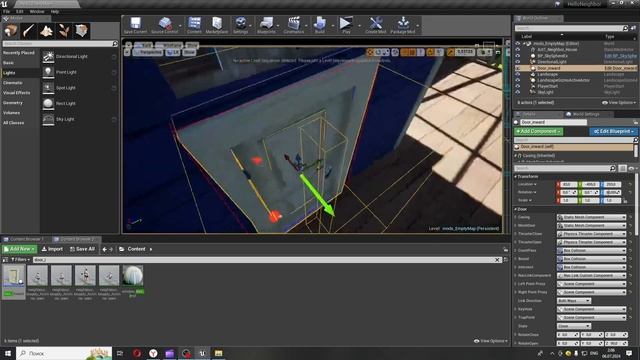Select the door asset thumbnail in the Content Browser
Screen dimensions: 640x360
pyautogui.click(x=13, y=276)
